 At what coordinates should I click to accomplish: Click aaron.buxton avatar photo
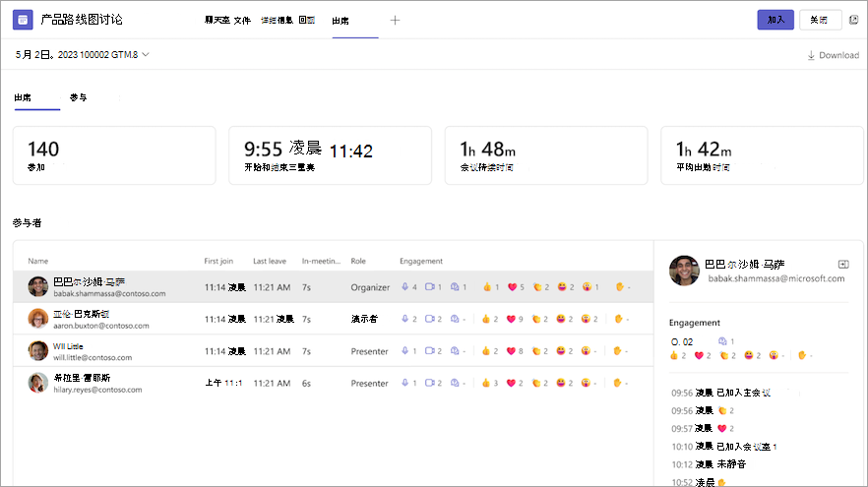tap(38, 319)
